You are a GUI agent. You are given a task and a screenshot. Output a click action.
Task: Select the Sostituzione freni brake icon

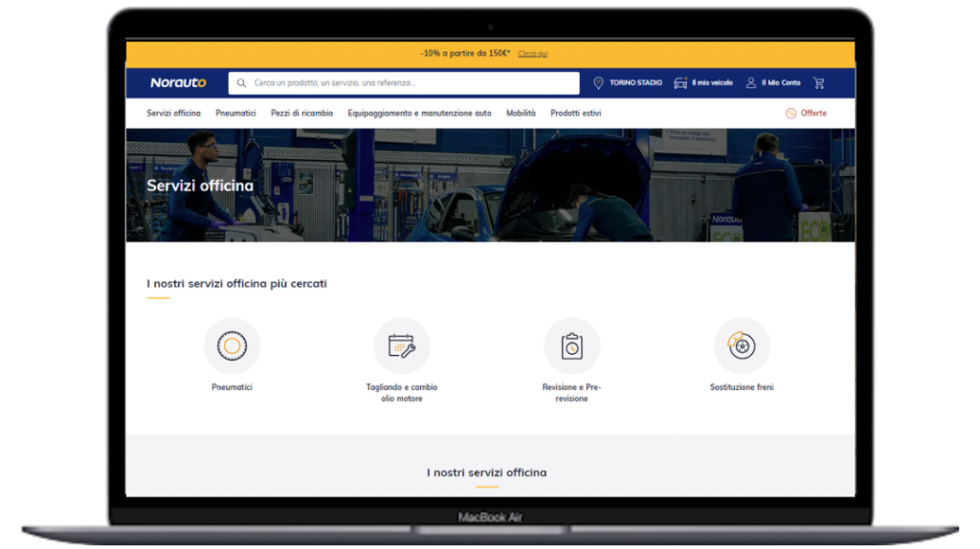click(x=742, y=346)
